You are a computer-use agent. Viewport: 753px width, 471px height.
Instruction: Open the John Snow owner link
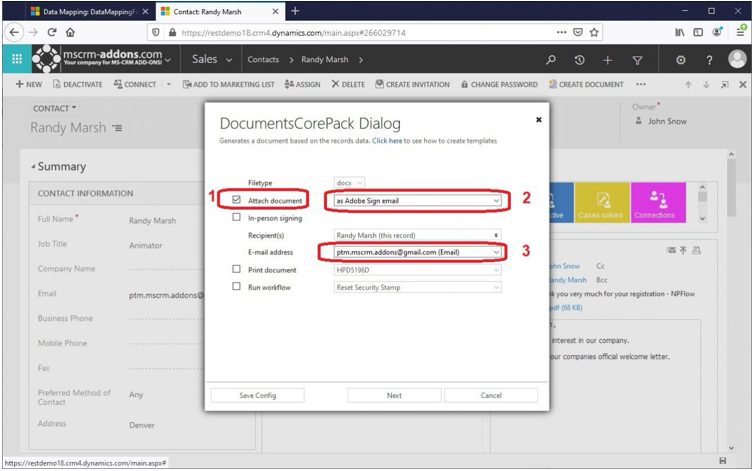pos(667,121)
